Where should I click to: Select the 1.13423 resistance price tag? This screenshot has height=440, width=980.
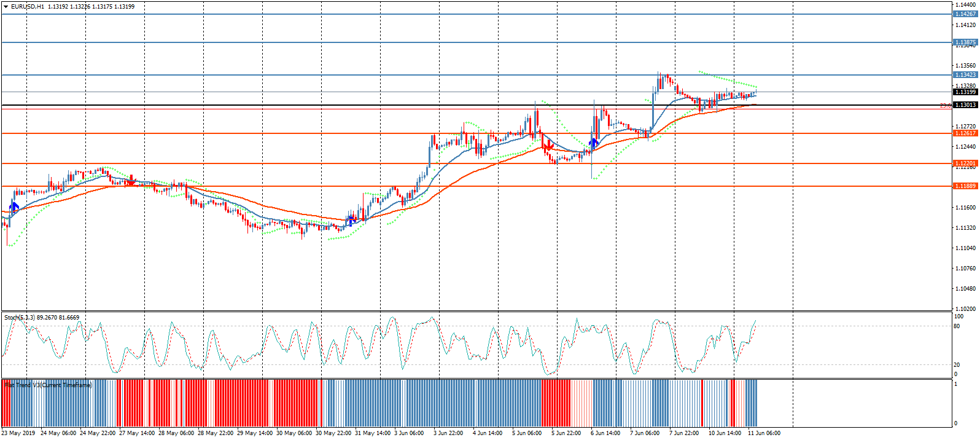tap(964, 75)
